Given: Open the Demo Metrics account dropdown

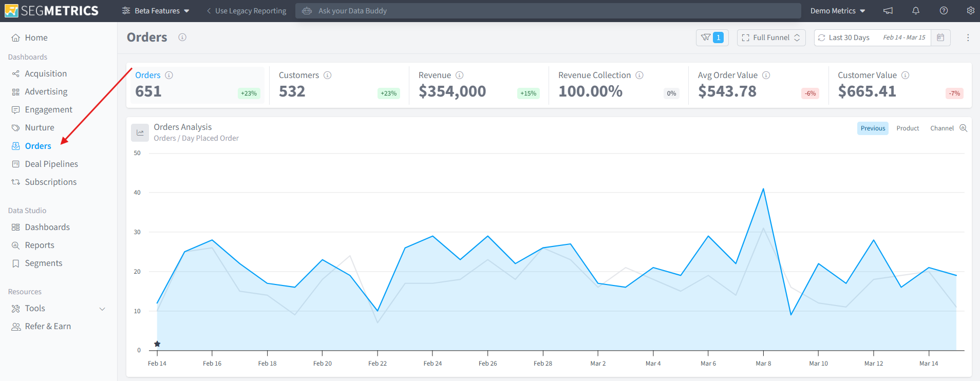Looking at the screenshot, I should point(838,11).
